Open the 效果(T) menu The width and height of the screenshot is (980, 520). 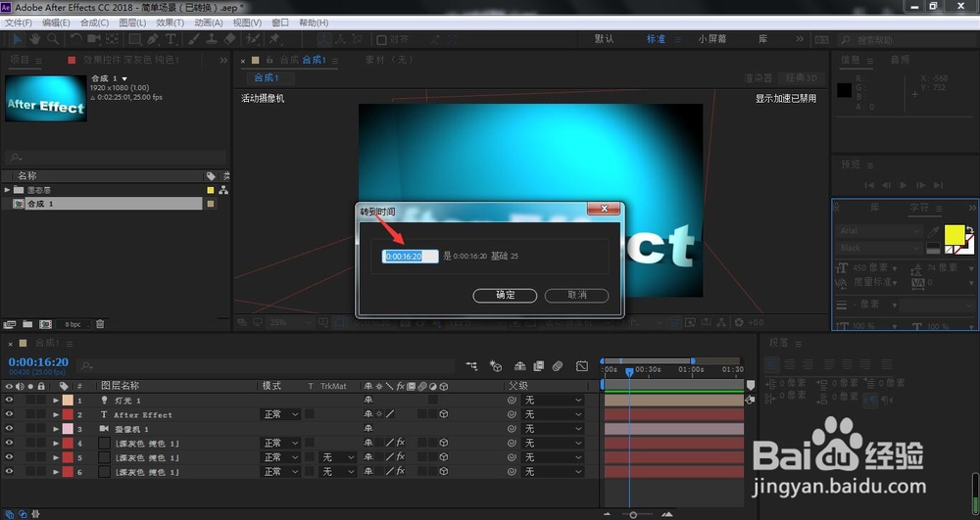(170, 23)
